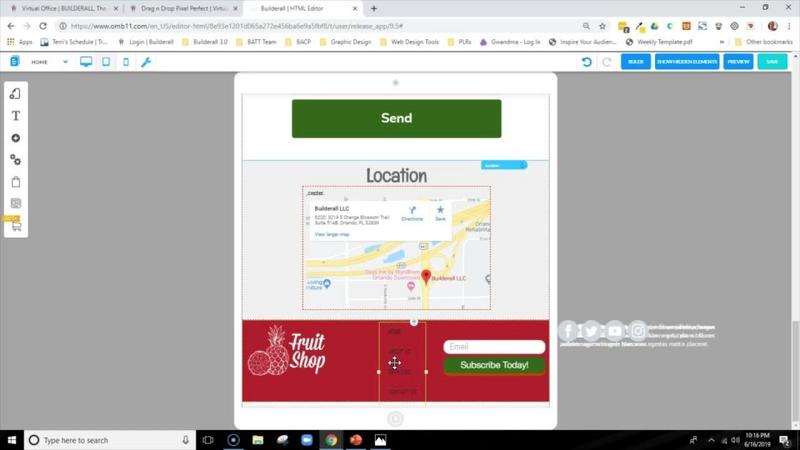Reload the browser page
This screenshot has width=800, height=450.
pyautogui.click(x=43, y=26)
